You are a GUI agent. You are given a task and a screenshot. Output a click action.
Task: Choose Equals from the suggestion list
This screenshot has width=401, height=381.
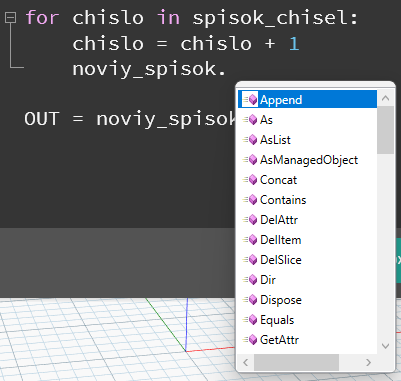click(307, 320)
